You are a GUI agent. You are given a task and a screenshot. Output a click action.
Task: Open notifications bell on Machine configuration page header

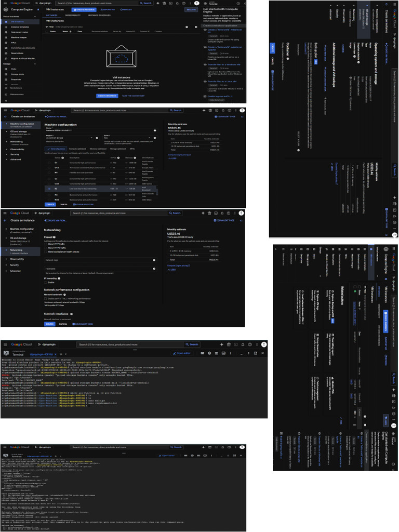[x=223, y=110]
